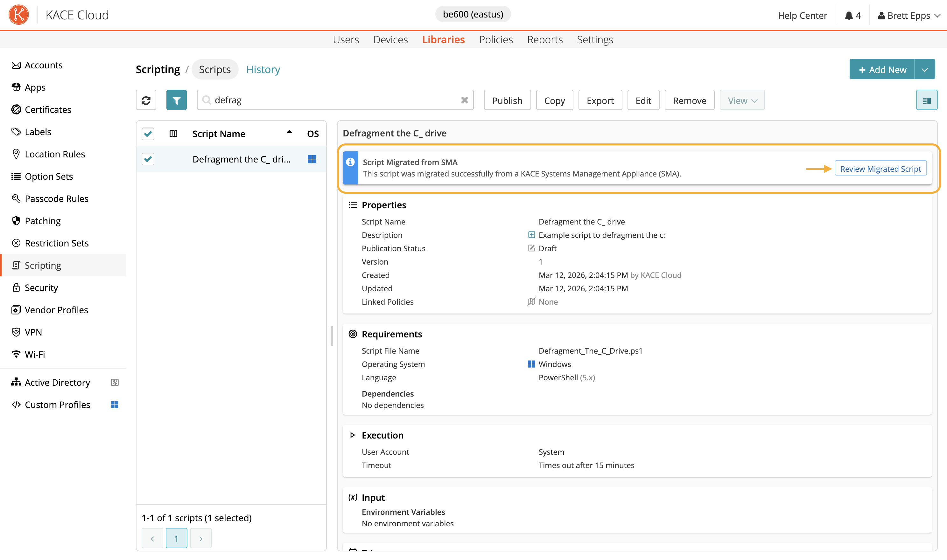Click Review Migrated Script button
Image resolution: width=947 pixels, height=560 pixels.
point(880,168)
